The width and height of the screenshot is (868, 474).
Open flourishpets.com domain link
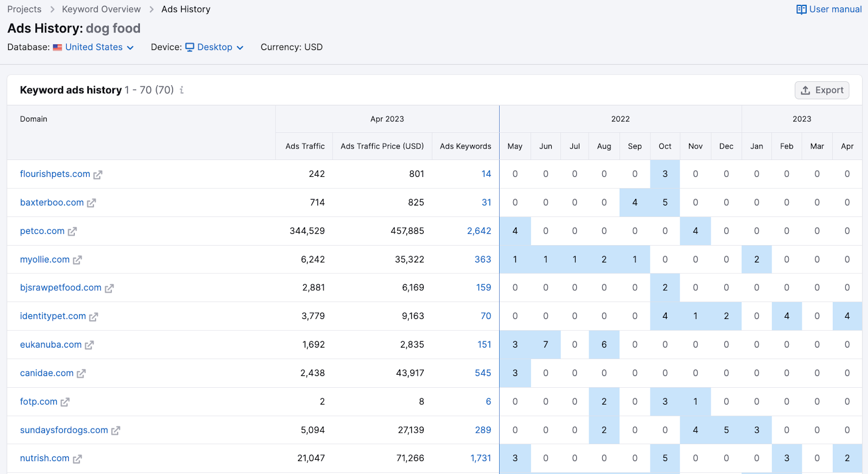coord(55,174)
